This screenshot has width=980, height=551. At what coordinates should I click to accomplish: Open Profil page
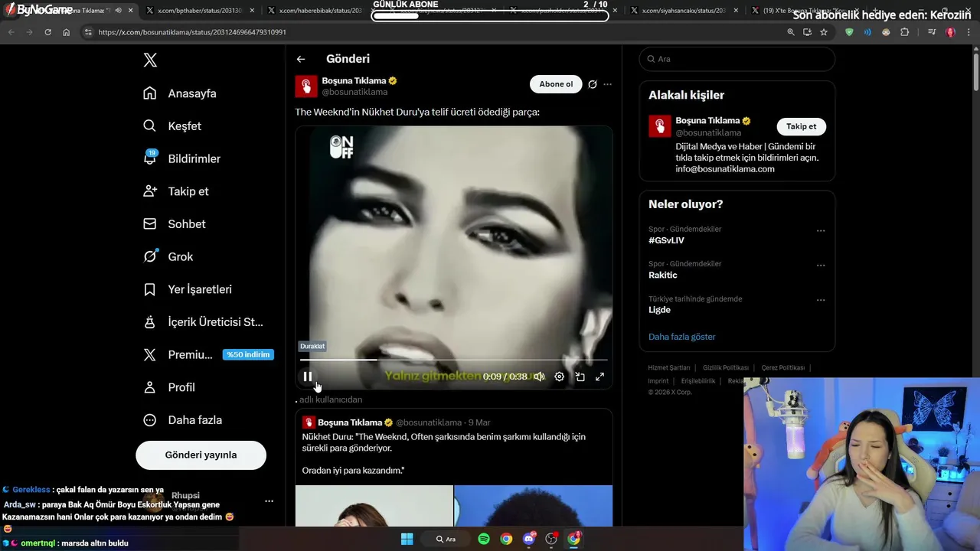click(x=169, y=387)
